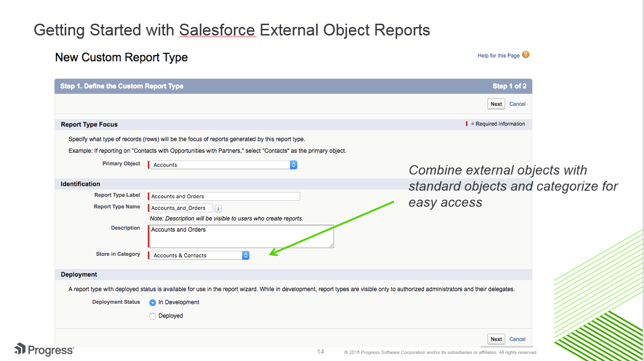
Task: Click the "Specify what type of records" instruction line
Action: coord(187,139)
